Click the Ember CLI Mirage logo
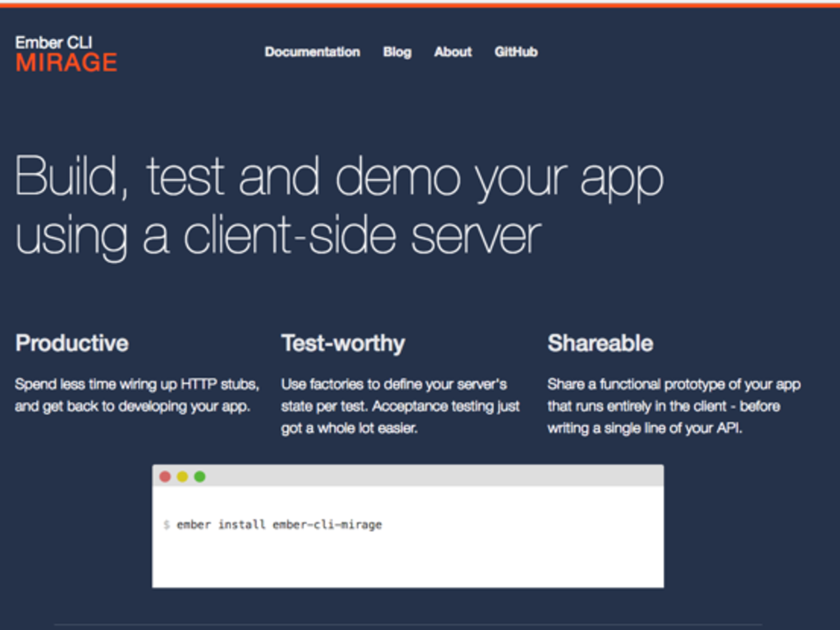Viewport: 840px width, 630px height. click(x=66, y=49)
